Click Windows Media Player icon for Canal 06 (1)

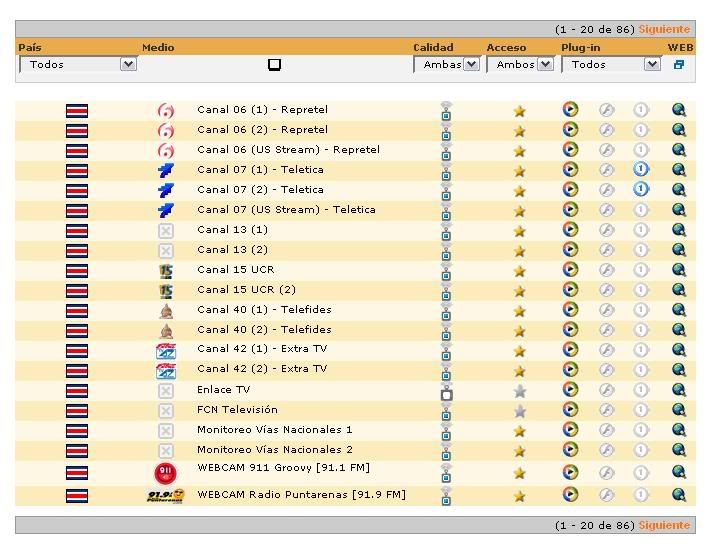[570, 110]
